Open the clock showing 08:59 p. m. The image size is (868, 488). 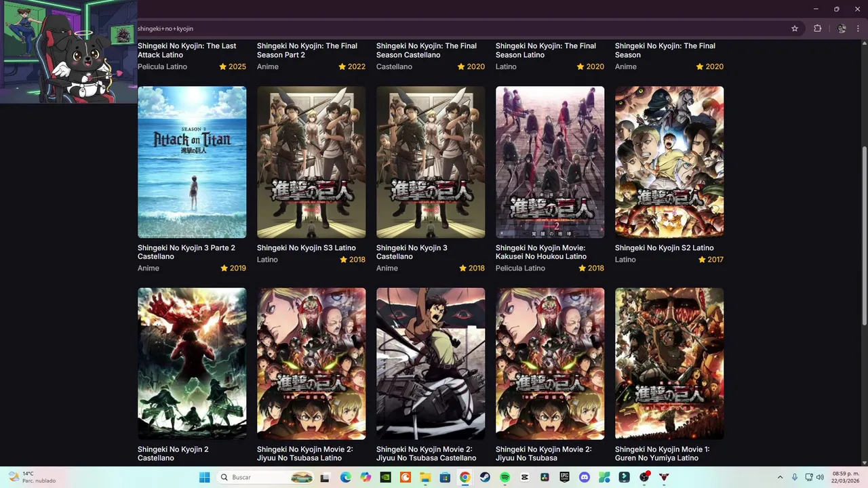[x=845, y=477]
